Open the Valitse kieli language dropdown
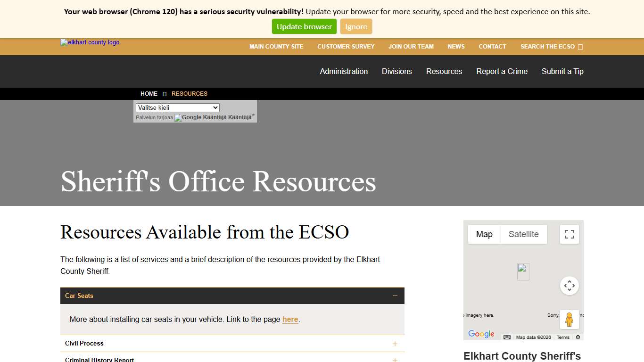The height and width of the screenshot is (362, 644). click(177, 107)
